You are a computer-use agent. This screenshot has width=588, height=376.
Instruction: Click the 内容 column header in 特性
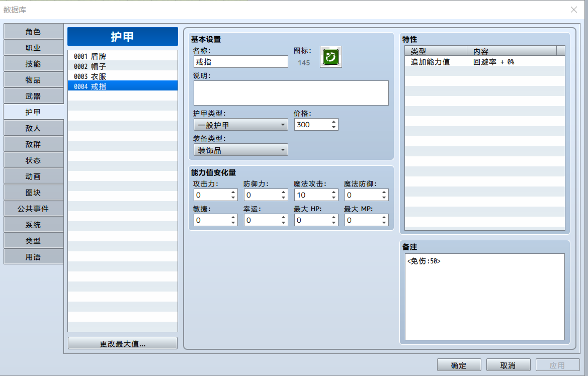coord(512,51)
